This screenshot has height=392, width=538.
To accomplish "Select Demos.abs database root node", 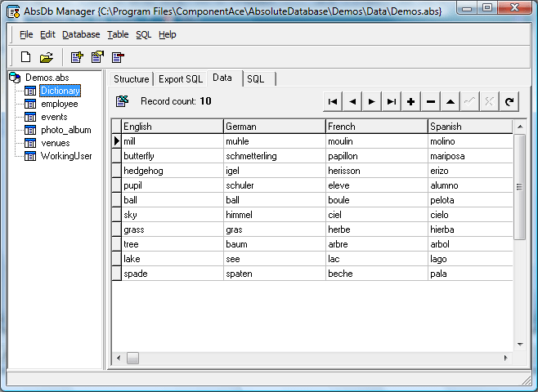I will pyautogui.click(x=47, y=78).
